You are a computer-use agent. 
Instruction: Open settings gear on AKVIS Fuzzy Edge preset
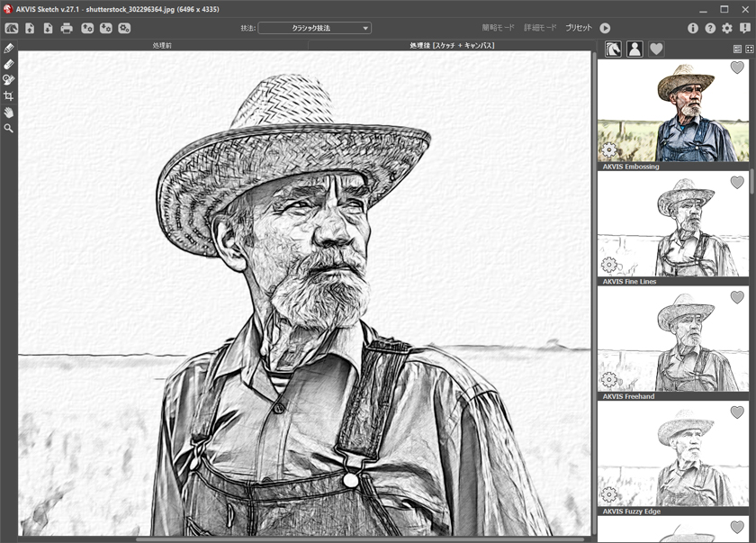[x=609, y=494]
